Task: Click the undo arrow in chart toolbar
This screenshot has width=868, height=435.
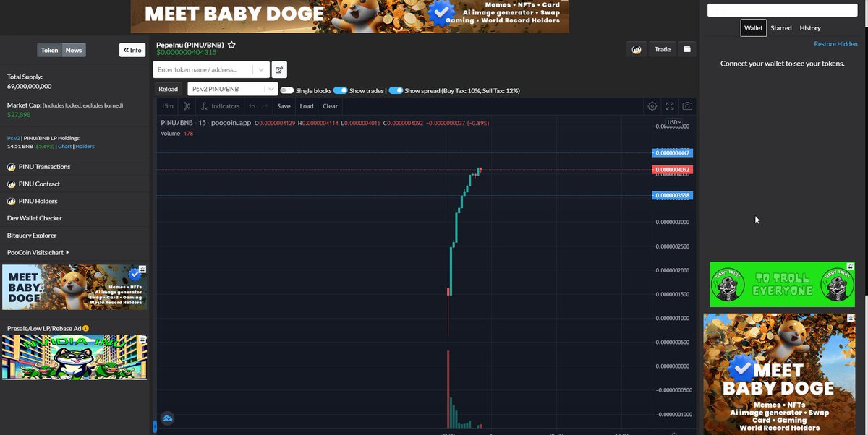Action: tap(251, 105)
